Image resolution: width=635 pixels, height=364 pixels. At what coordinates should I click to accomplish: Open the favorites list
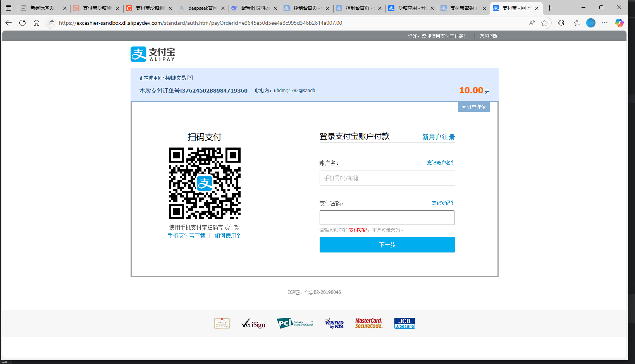(x=577, y=23)
